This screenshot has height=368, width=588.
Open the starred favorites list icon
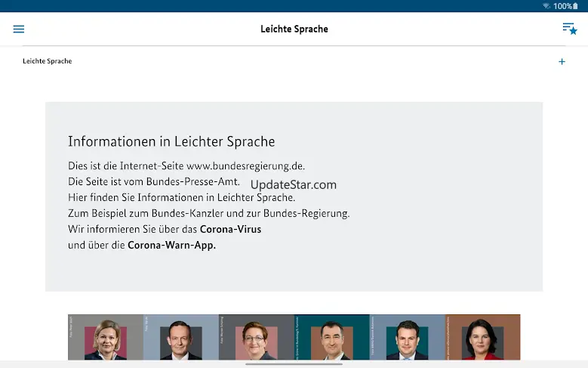pos(569,29)
